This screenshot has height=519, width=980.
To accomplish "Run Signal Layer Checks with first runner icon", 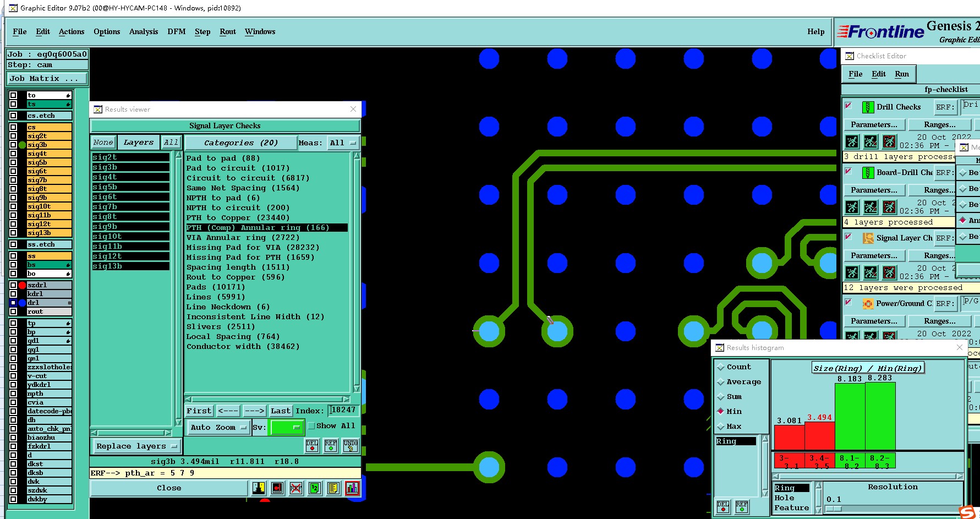I will coord(852,272).
